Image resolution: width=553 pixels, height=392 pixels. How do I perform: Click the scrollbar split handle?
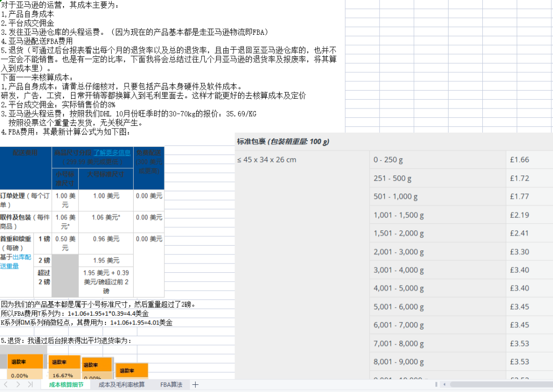[x=436, y=385]
